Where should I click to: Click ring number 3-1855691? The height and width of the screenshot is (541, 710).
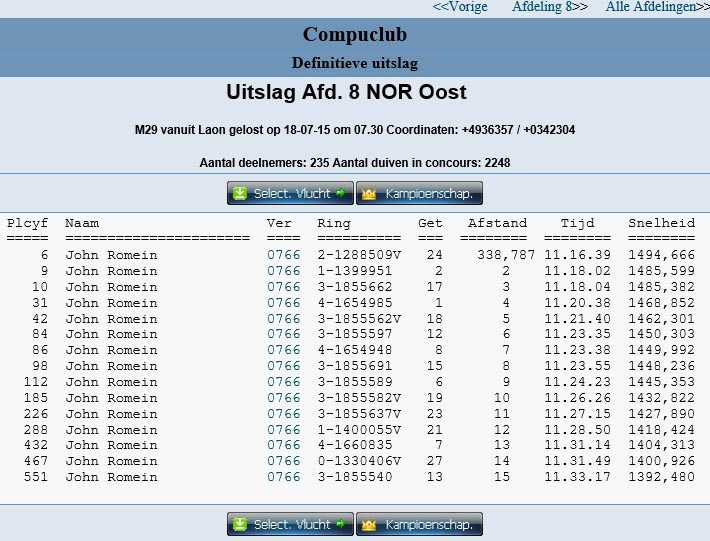click(x=355, y=365)
